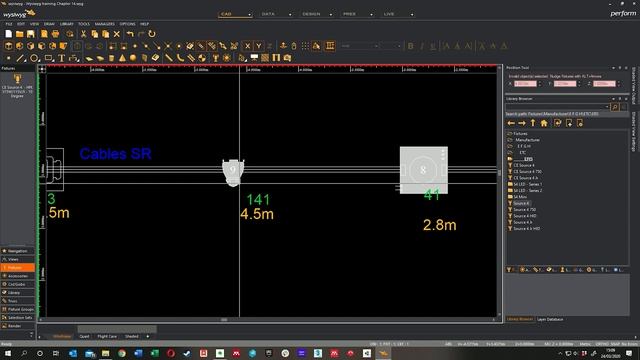Expand the S4 LED - Series 2 folder
The height and width of the screenshot is (360, 640).
(510, 191)
